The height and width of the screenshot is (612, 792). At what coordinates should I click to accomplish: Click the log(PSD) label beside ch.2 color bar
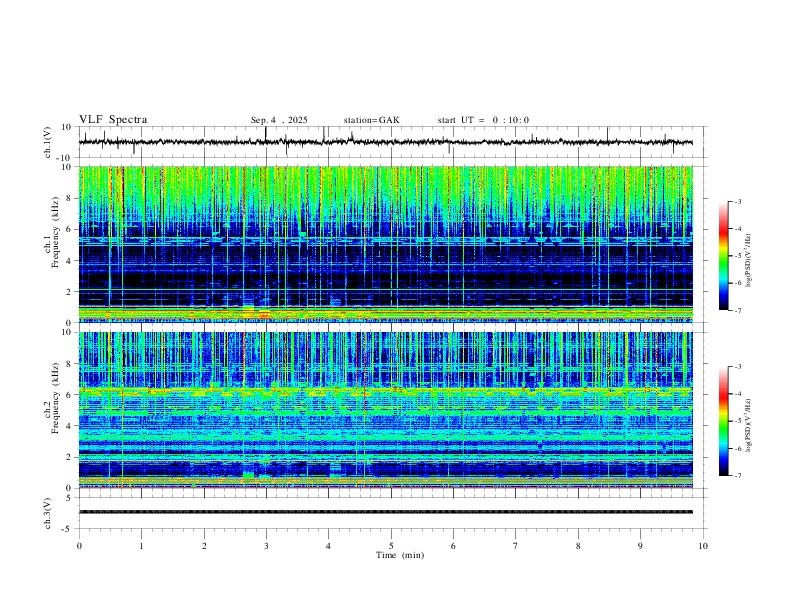749,426
